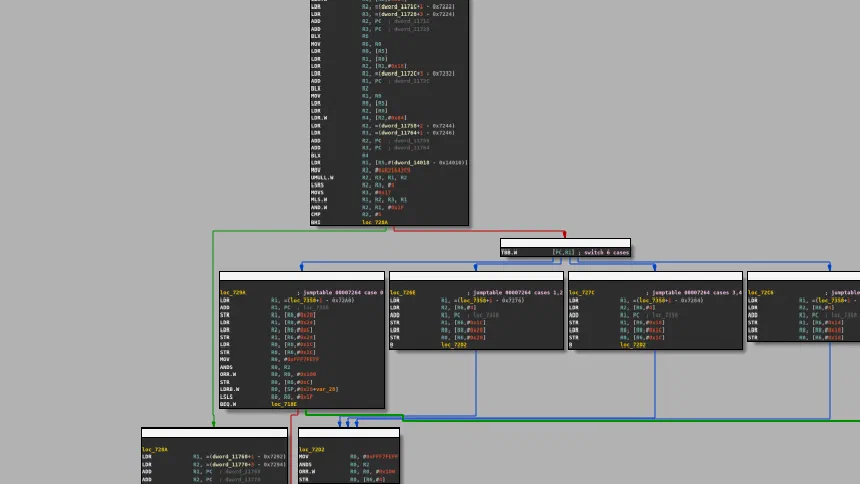Follow the loc_718E target of BEQ.W

click(x=284, y=404)
